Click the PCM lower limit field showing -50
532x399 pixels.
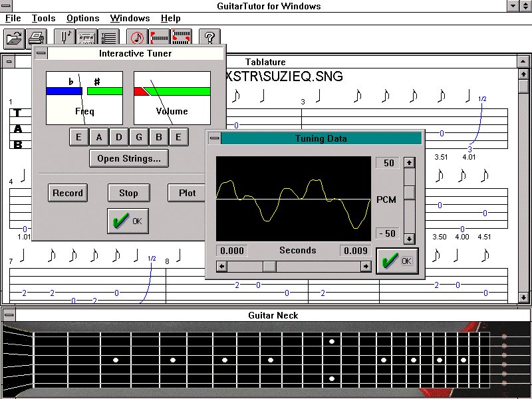coord(388,233)
